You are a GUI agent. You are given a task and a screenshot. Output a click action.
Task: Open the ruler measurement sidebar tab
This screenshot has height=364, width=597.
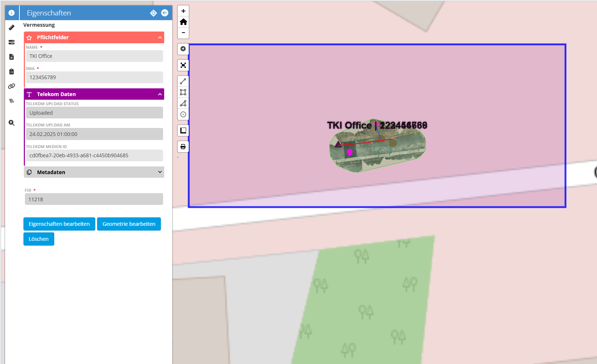12,27
